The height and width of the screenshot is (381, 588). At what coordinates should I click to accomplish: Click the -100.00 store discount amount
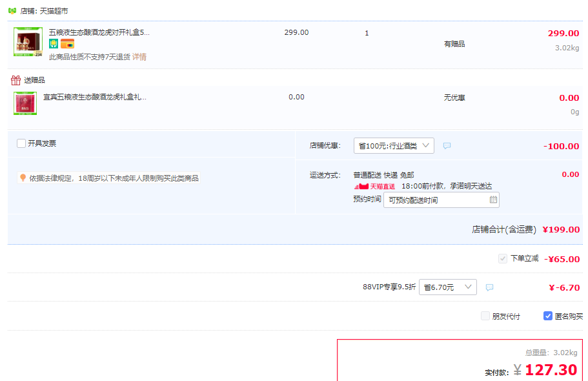pyautogui.click(x=562, y=146)
